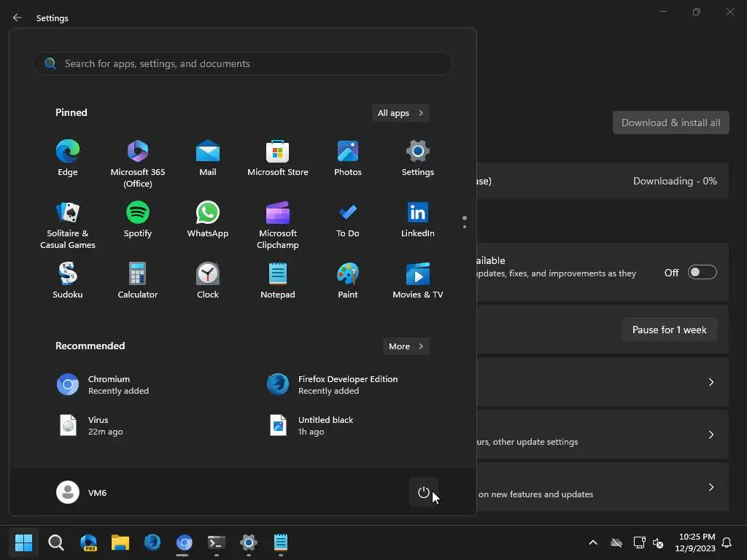Launch Microsoft 365 (Office) from pinned

(x=138, y=163)
